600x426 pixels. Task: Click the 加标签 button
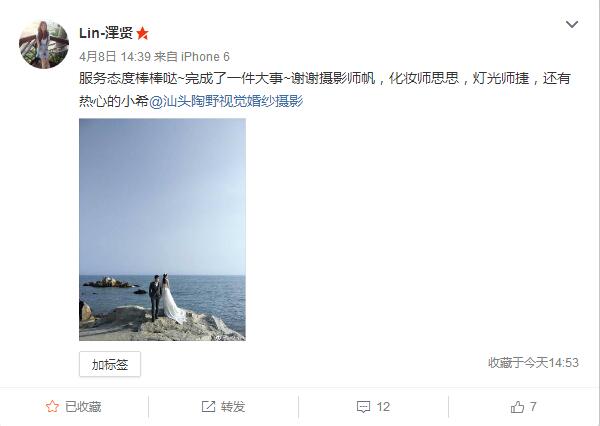tap(110, 364)
